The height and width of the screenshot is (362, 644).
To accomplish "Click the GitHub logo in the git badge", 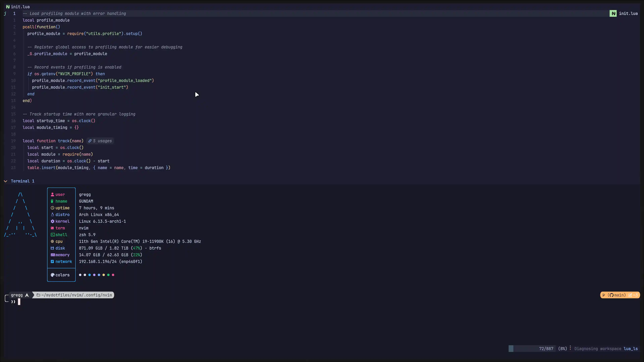I will tap(612, 295).
